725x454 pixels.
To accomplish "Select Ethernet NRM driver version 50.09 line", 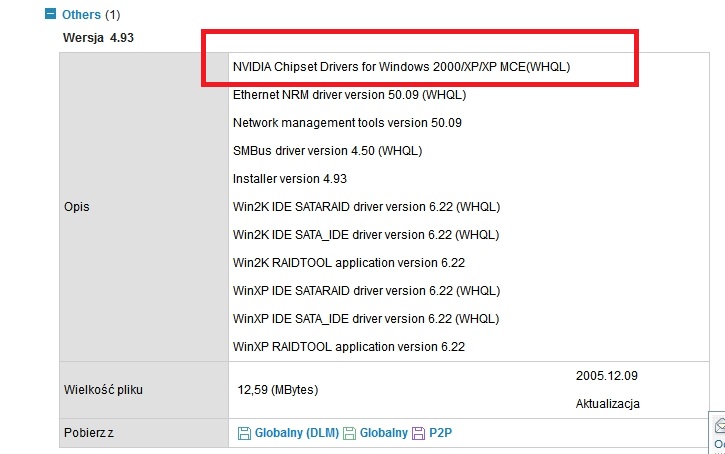I will 350,95.
